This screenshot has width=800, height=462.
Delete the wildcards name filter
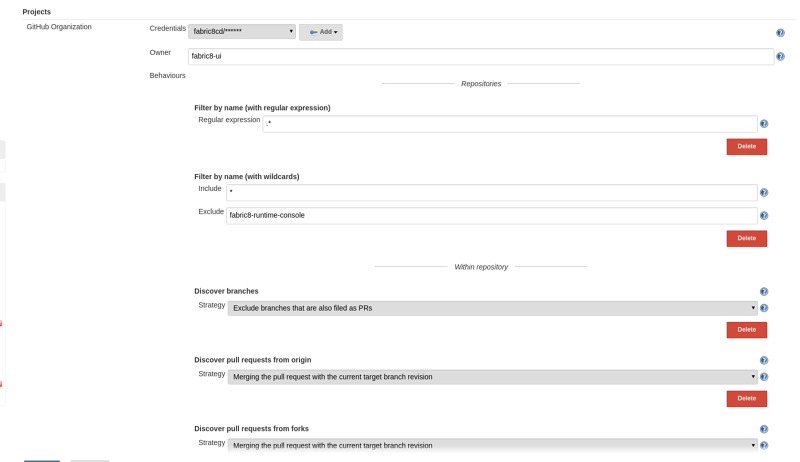coord(746,238)
